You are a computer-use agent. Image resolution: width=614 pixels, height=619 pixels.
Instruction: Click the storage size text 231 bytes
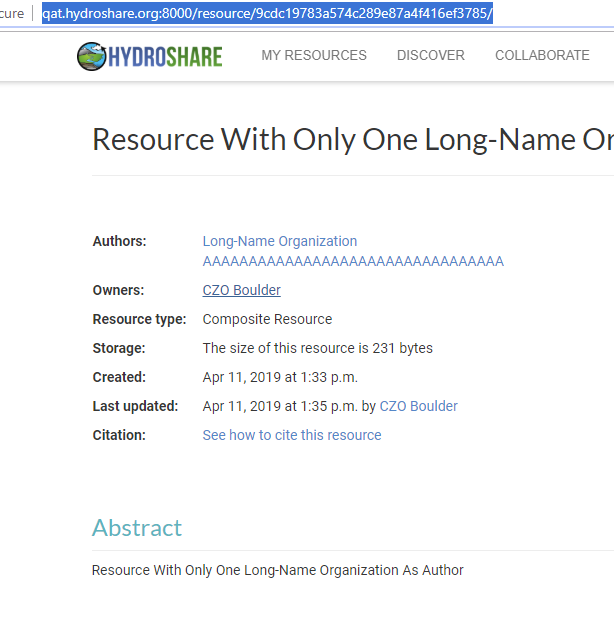point(317,348)
